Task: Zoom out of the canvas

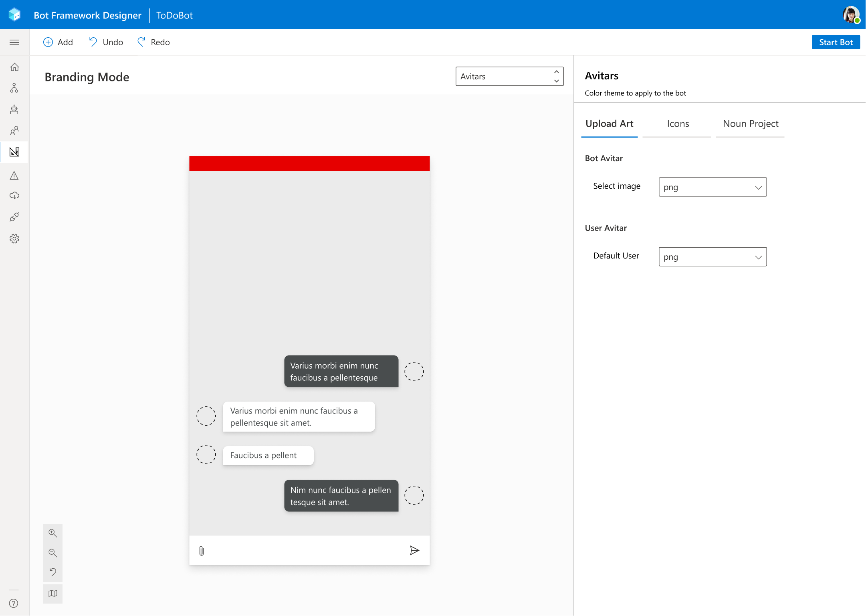Action: [53, 553]
